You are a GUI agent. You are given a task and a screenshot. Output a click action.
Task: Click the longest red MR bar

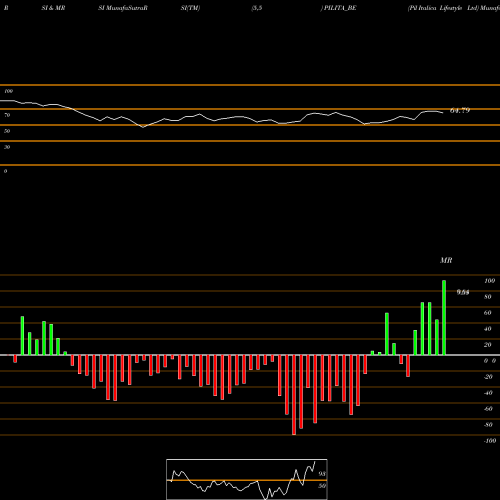pos(294,395)
